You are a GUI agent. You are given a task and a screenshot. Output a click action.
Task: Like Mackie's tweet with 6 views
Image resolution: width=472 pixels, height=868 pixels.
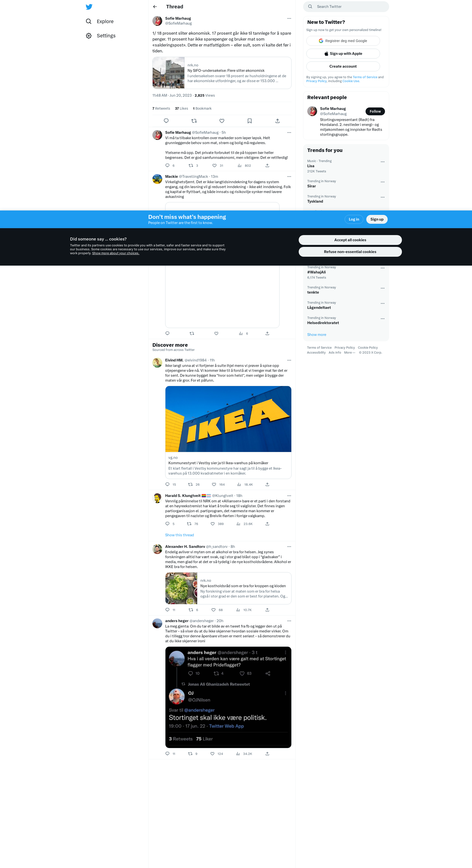pos(216,333)
